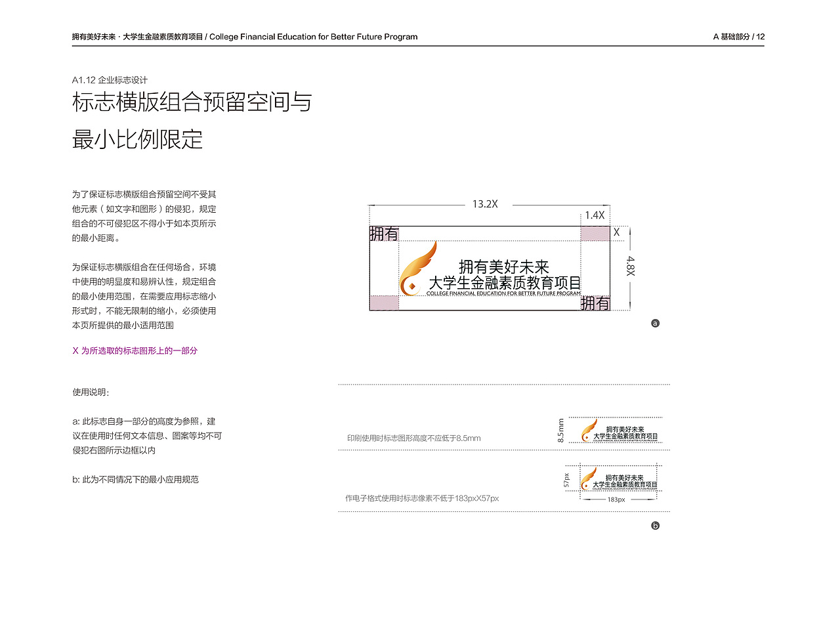Expand the 使用说明 usage notes section
Image resolution: width=840 pixels, height=619 pixels.
(91, 392)
